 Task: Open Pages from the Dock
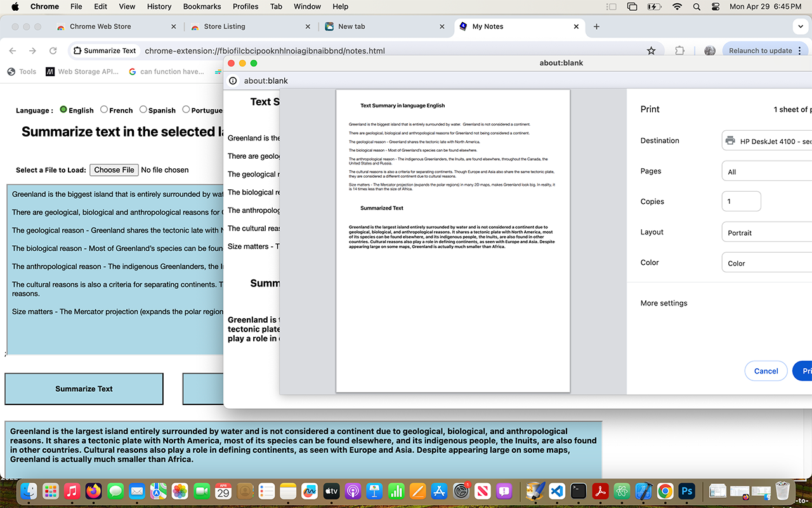point(417,491)
